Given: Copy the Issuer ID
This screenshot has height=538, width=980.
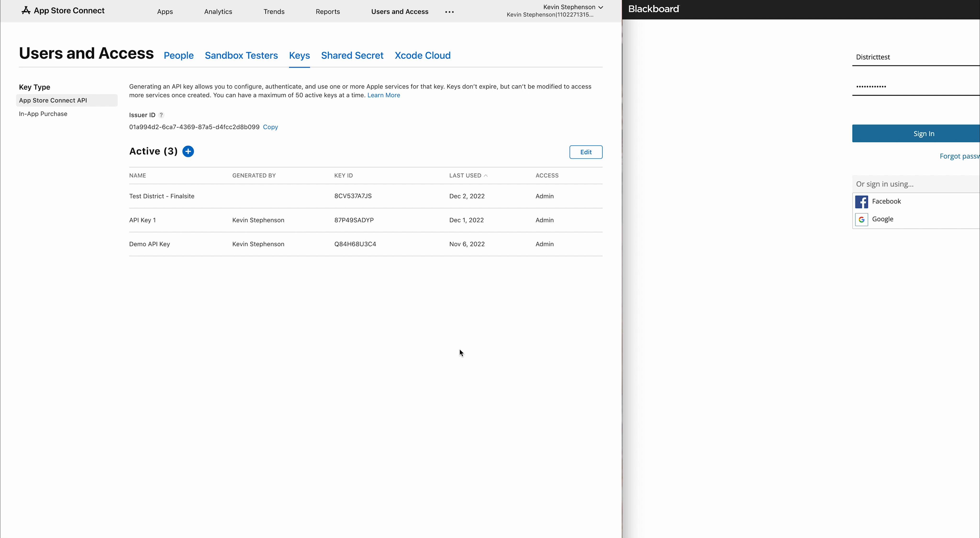Looking at the screenshot, I should (270, 127).
